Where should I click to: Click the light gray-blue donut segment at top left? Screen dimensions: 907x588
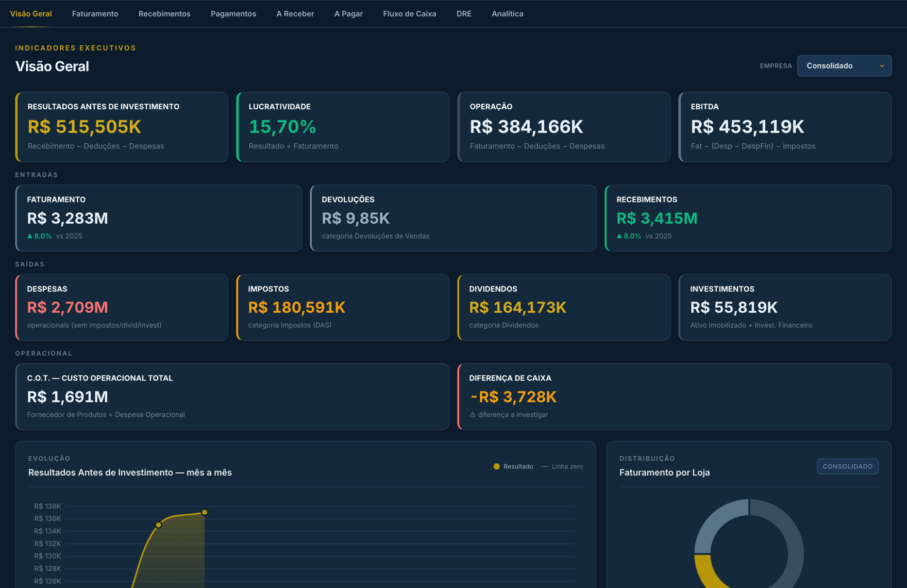point(716,520)
